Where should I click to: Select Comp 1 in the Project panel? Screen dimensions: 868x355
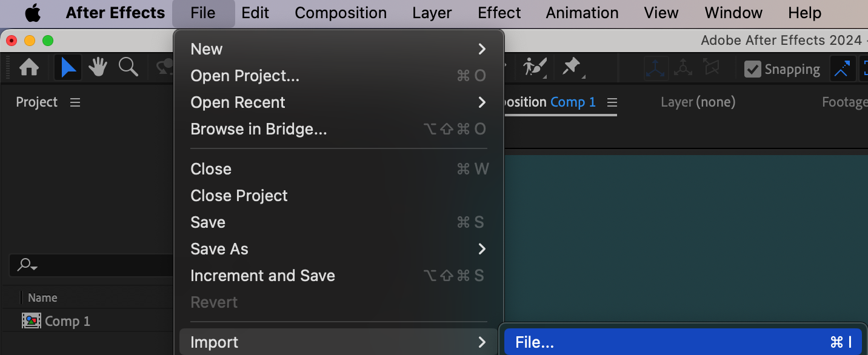pos(67,321)
